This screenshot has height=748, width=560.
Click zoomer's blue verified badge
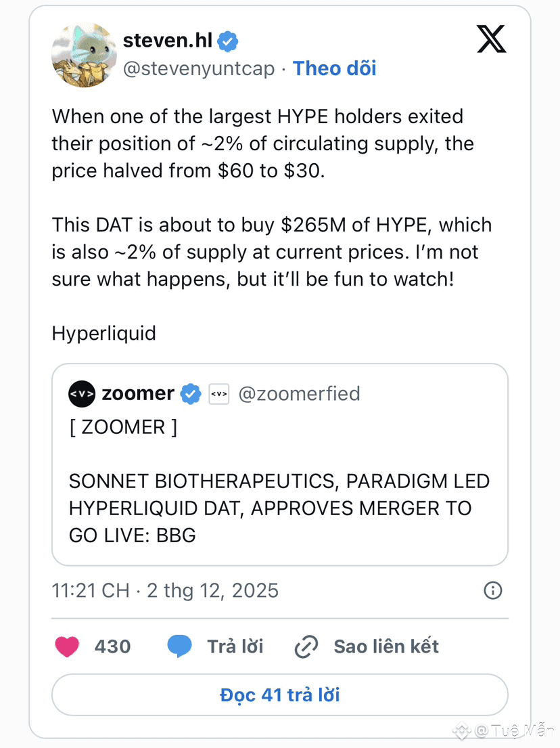coord(191,393)
